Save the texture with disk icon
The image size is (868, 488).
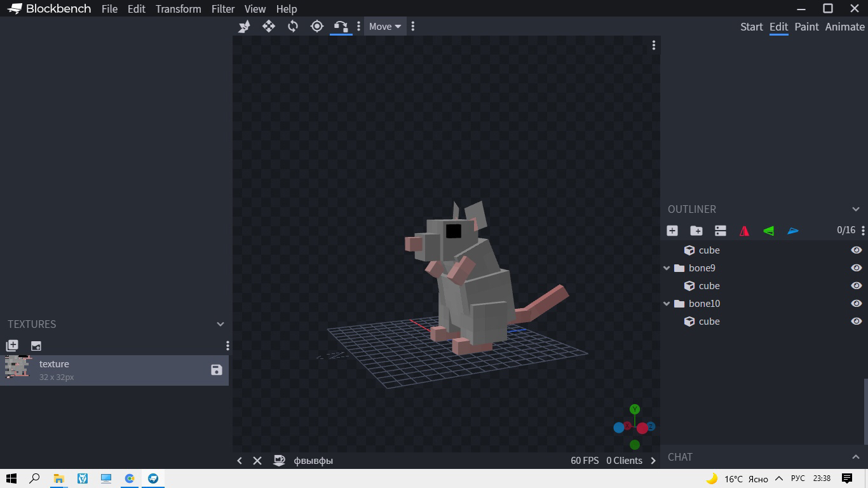(217, 370)
